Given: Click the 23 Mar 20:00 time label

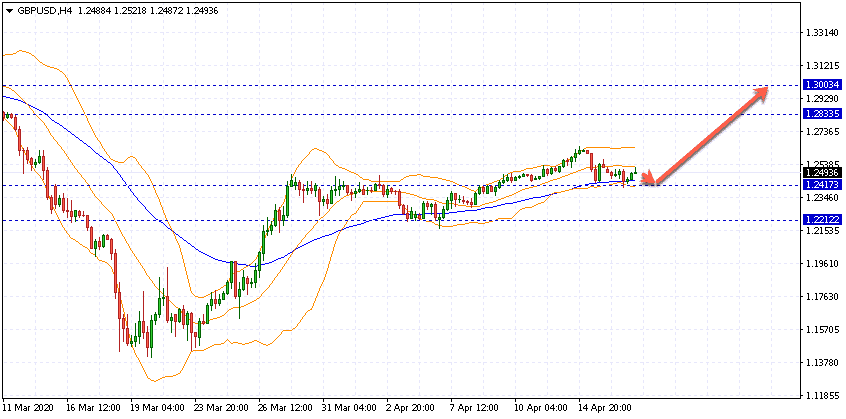Looking at the screenshot, I should [222, 409].
